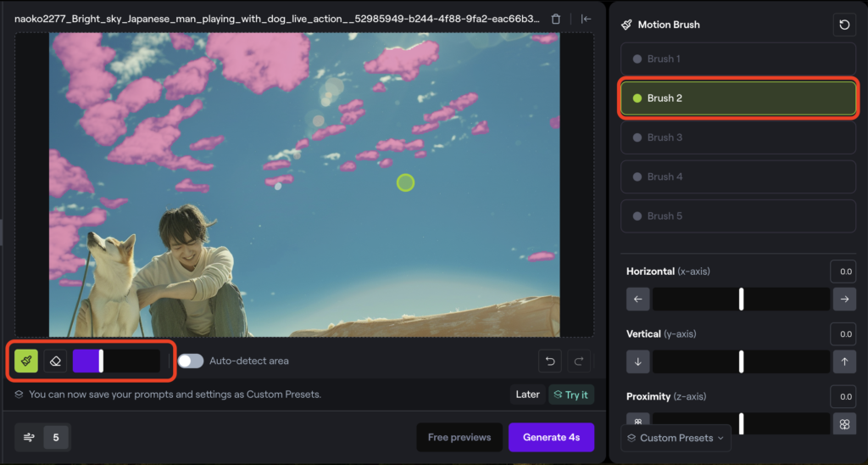Collapse the panel with arrow-bar icon
Image resolution: width=868 pixels, height=465 pixels.
coord(586,19)
